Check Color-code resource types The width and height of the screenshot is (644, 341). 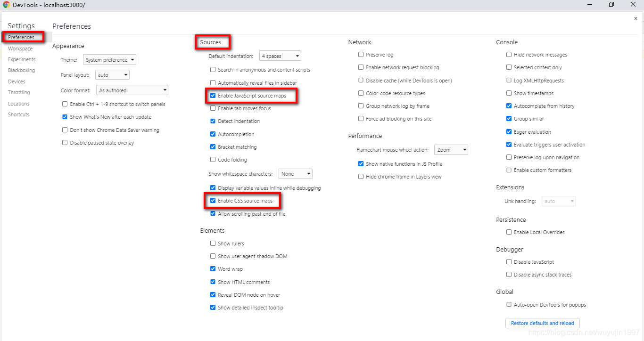coord(361,93)
